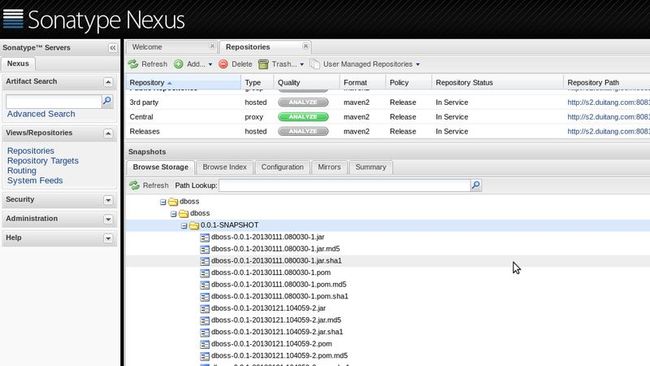Viewport: 650px width, 366px height.
Task: Sort by the Repository column header
Action: 183,82
